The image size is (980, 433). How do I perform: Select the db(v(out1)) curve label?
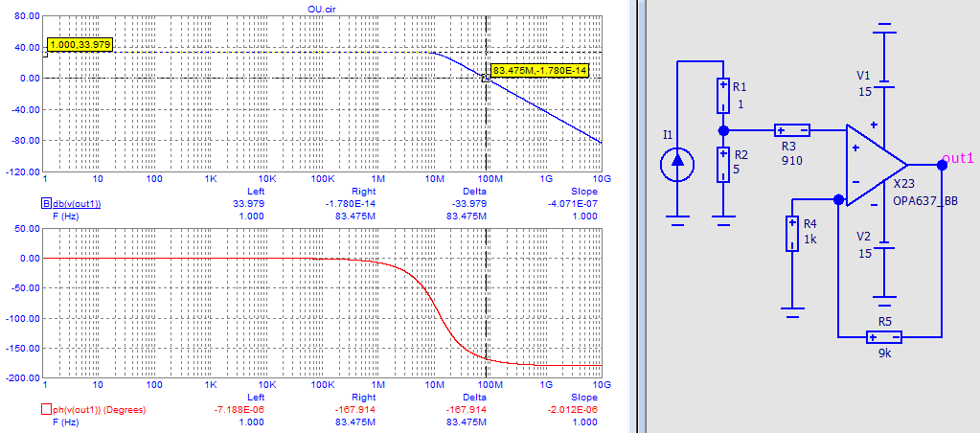(77, 203)
